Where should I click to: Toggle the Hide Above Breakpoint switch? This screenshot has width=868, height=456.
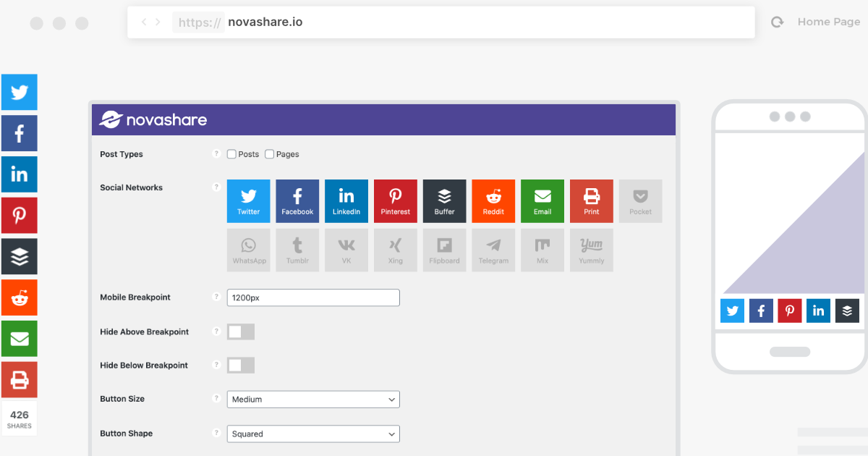tap(241, 332)
